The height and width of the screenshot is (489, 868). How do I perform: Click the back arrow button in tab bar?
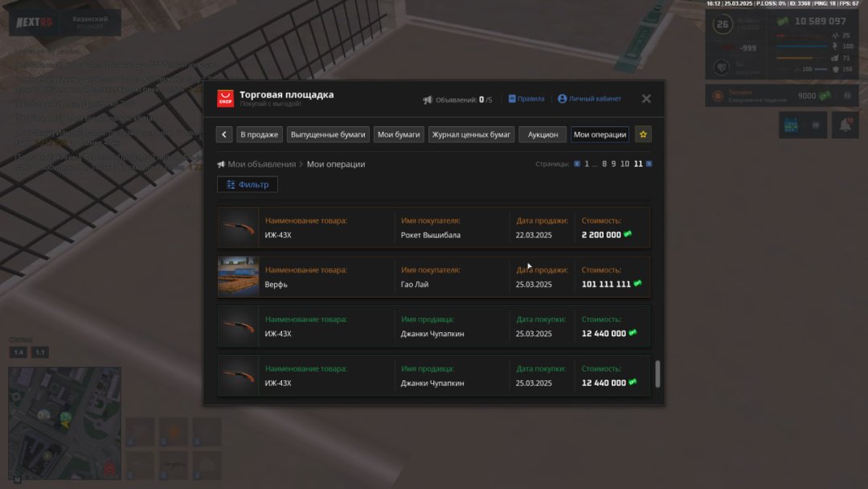point(225,134)
